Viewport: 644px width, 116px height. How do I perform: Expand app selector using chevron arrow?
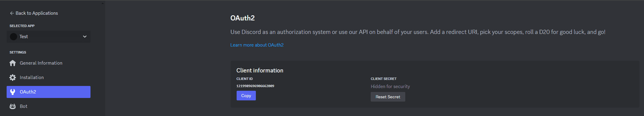pos(85,37)
